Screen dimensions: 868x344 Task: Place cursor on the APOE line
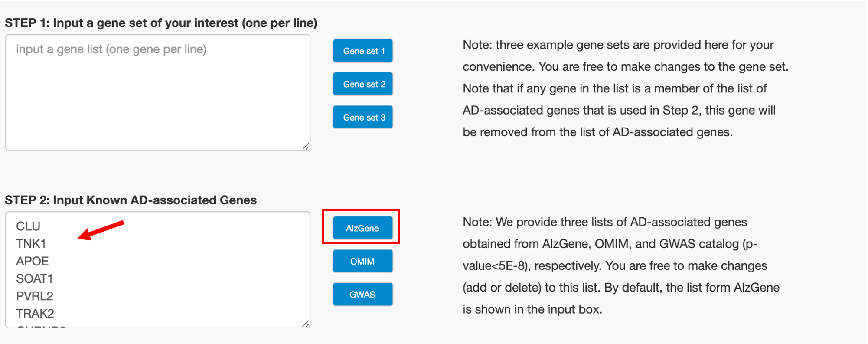pos(33,261)
